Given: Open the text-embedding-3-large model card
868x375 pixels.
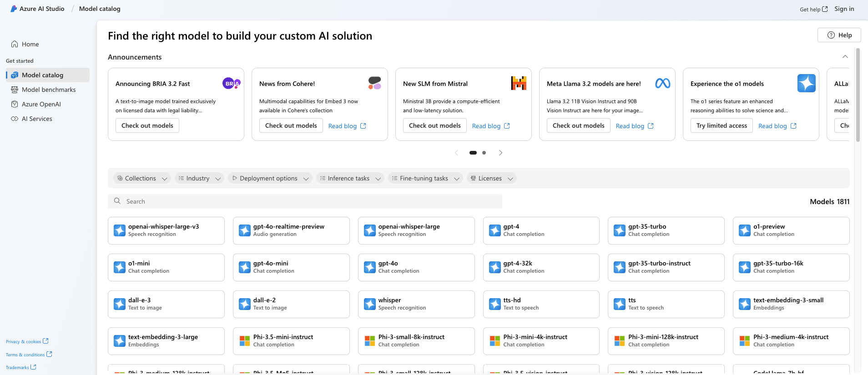Looking at the screenshot, I should coord(166,341).
